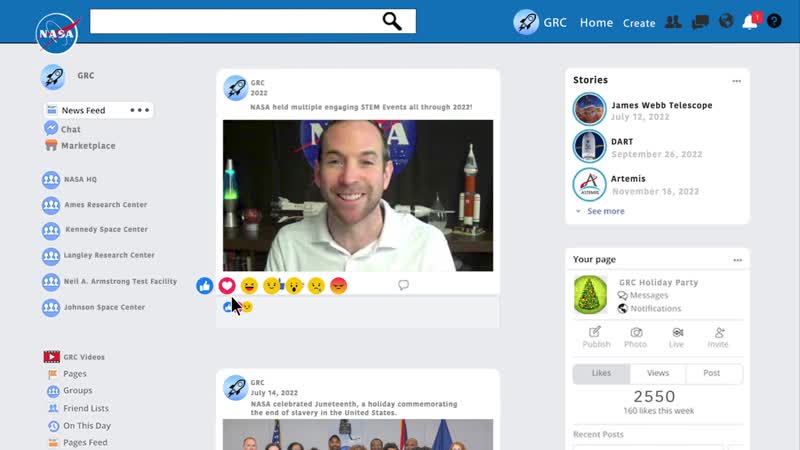Open the News Feed three-dots options
800x450 pixels.
coord(139,110)
